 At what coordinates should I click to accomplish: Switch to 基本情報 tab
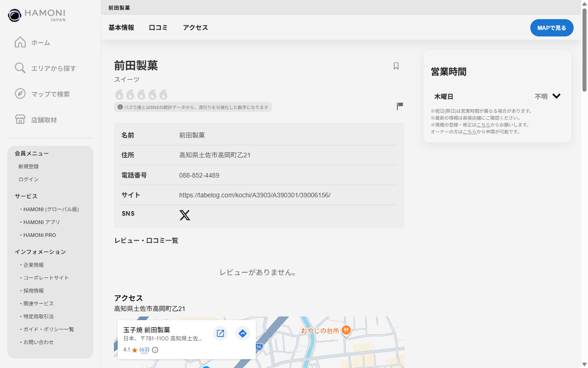(121, 28)
